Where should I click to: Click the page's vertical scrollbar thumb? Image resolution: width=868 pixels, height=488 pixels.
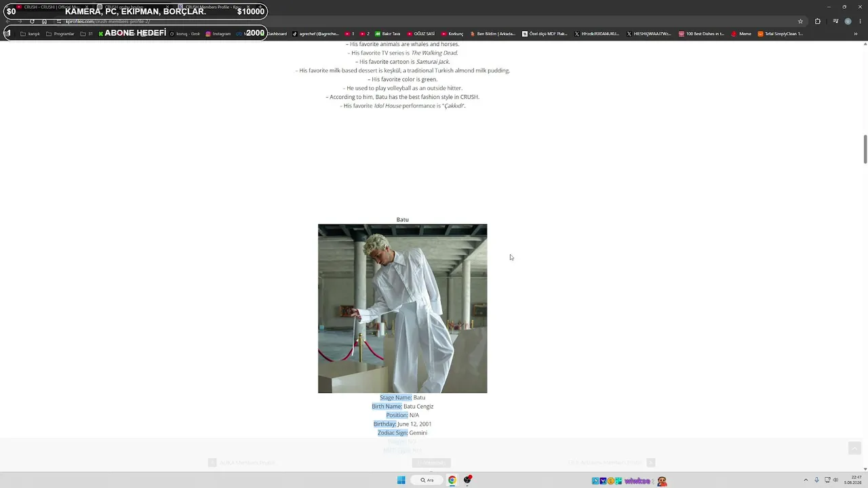(x=865, y=149)
